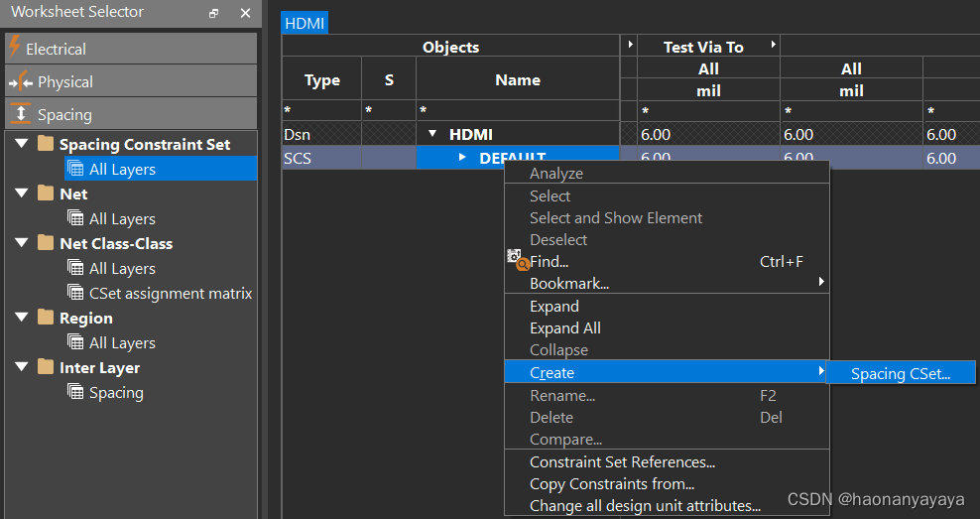This screenshot has width=980, height=519.
Task: Click worksheet icon of Region All Layers
Action: 75,341
